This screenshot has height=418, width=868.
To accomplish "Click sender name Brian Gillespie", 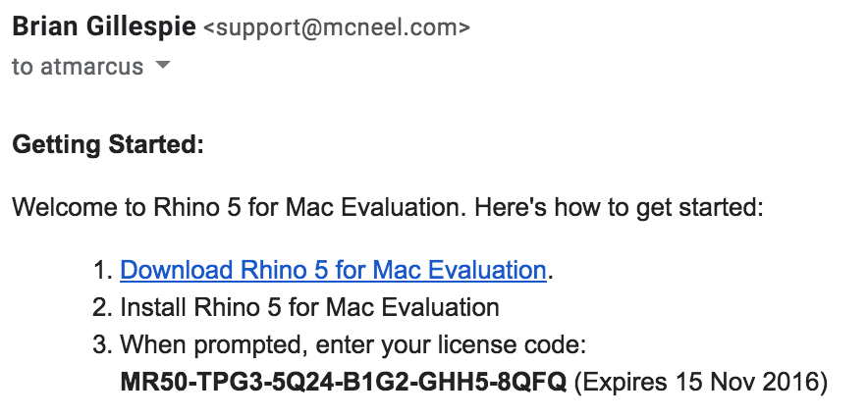I will [104, 26].
